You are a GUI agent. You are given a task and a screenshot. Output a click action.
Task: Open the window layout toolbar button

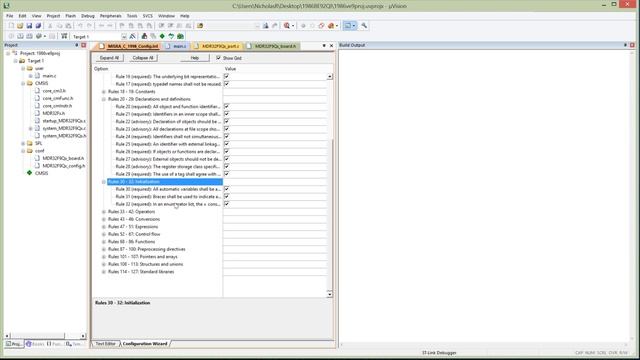tap(349, 26)
